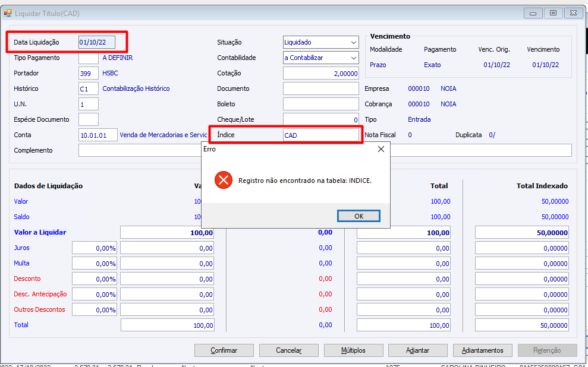Click the 'Entrada' tipo value
The image size is (588, 367).
coord(419,119)
